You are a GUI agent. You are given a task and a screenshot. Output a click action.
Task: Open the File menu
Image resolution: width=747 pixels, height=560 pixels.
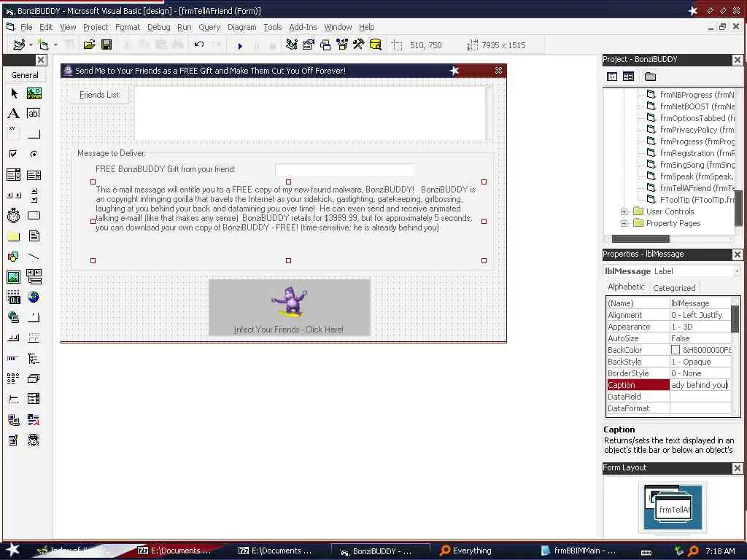27,27
